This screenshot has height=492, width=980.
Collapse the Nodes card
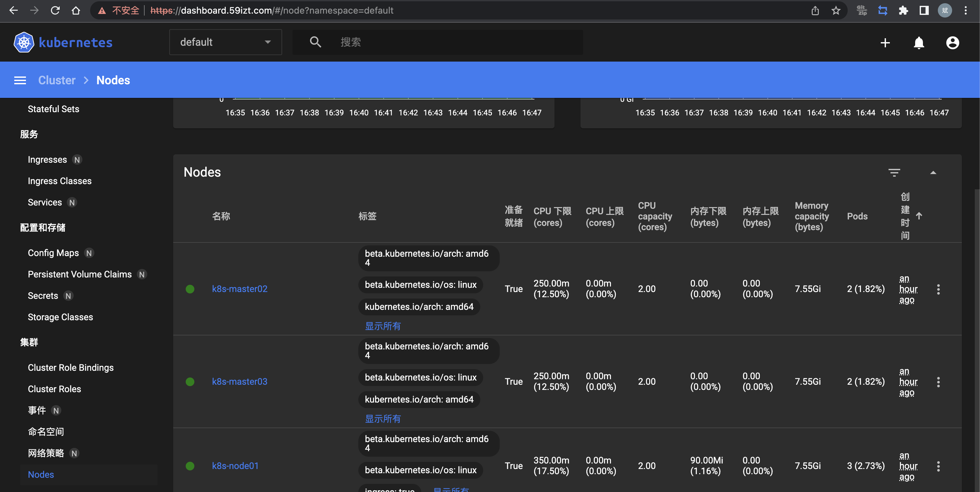coord(933,173)
